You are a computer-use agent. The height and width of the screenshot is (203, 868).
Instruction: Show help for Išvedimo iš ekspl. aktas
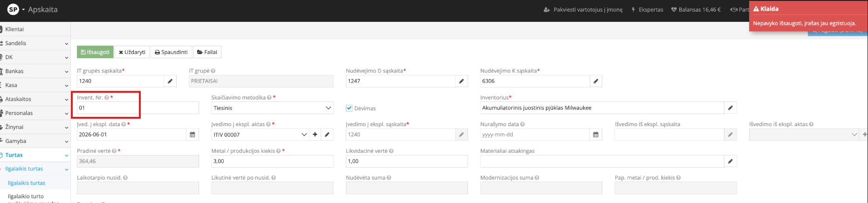click(812, 124)
